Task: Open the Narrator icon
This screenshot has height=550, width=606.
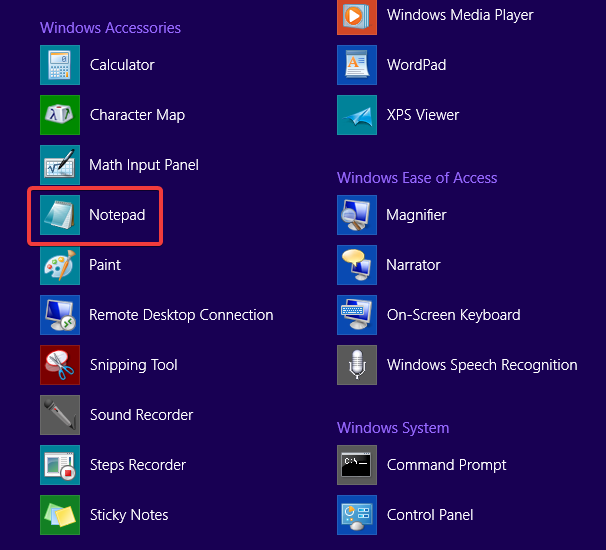Action: [x=357, y=265]
